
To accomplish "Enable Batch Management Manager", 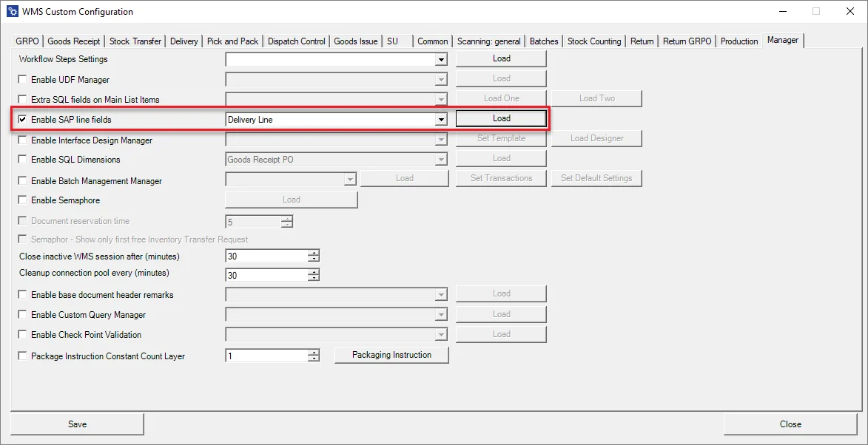I will point(21,180).
